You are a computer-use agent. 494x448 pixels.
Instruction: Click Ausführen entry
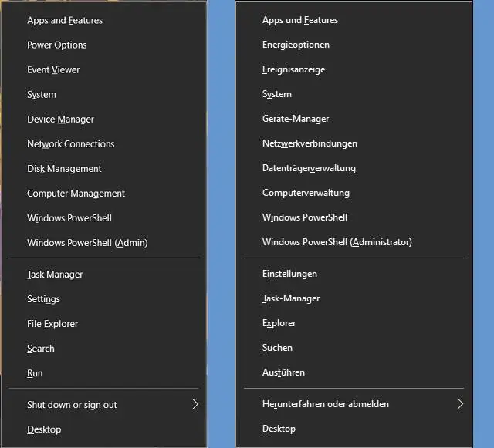tap(283, 372)
